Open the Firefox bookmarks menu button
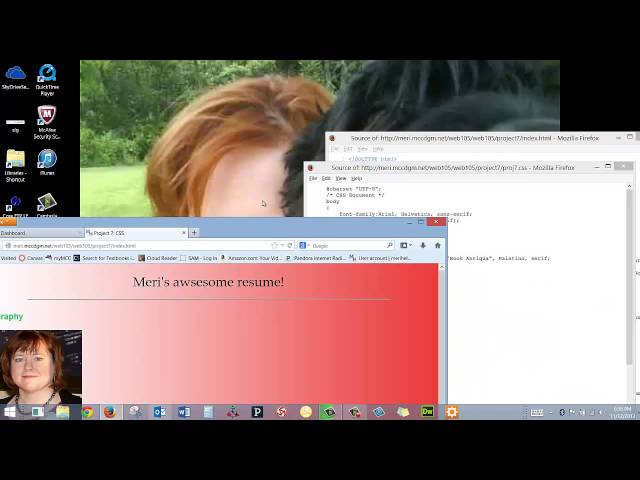 pos(405,245)
